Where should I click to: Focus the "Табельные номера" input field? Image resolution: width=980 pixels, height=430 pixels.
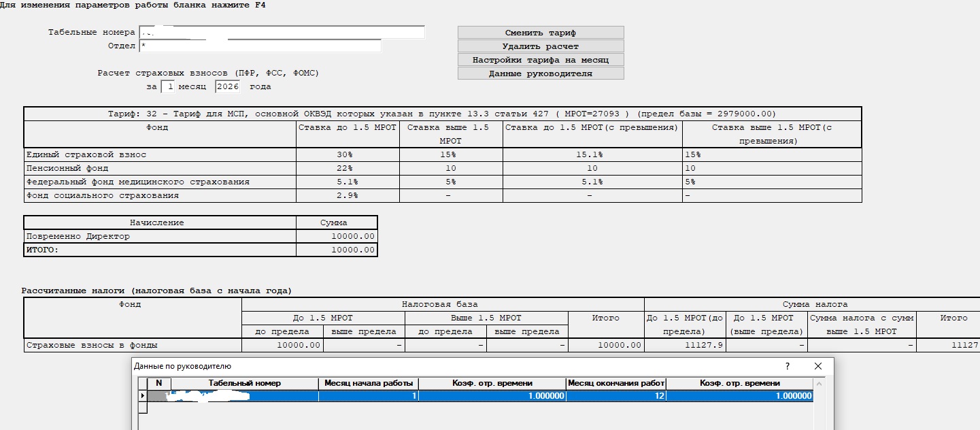click(x=282, y=33)
